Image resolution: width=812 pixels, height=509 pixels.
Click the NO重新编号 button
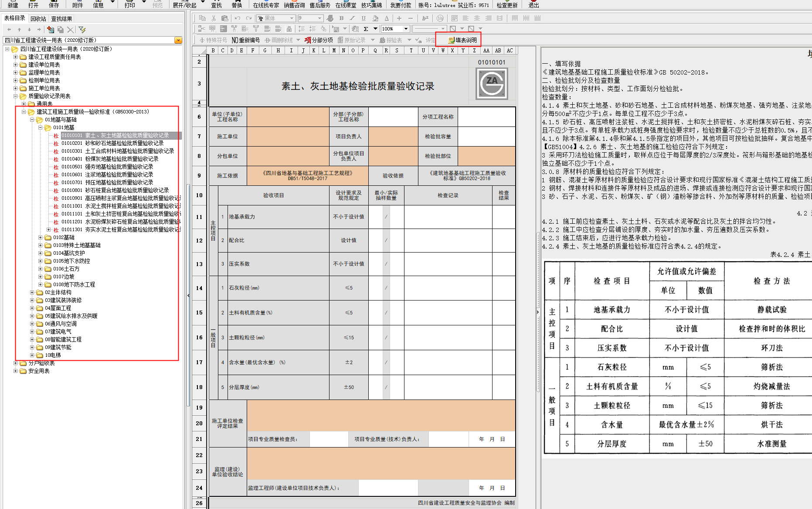(x=245, y=40)
